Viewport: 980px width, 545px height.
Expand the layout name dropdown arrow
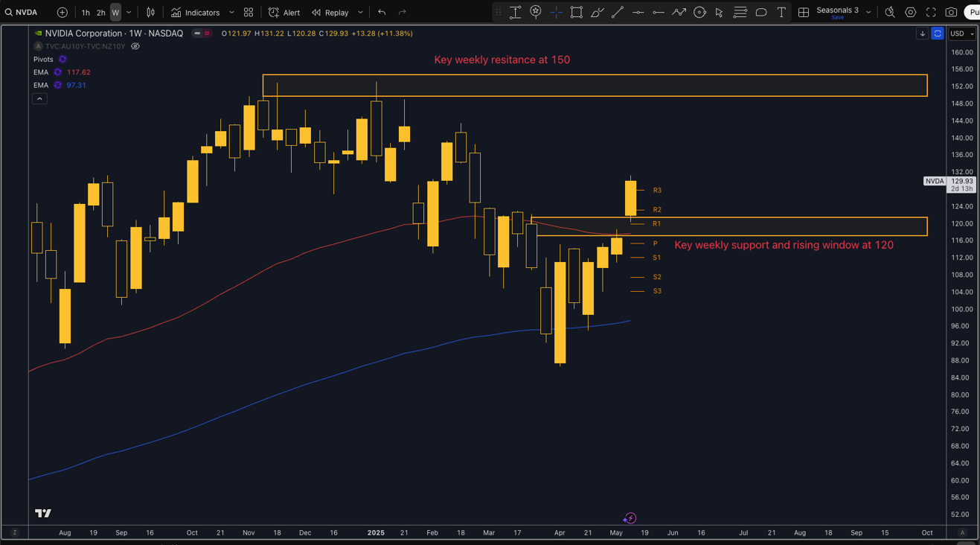[x=868, y=12]
